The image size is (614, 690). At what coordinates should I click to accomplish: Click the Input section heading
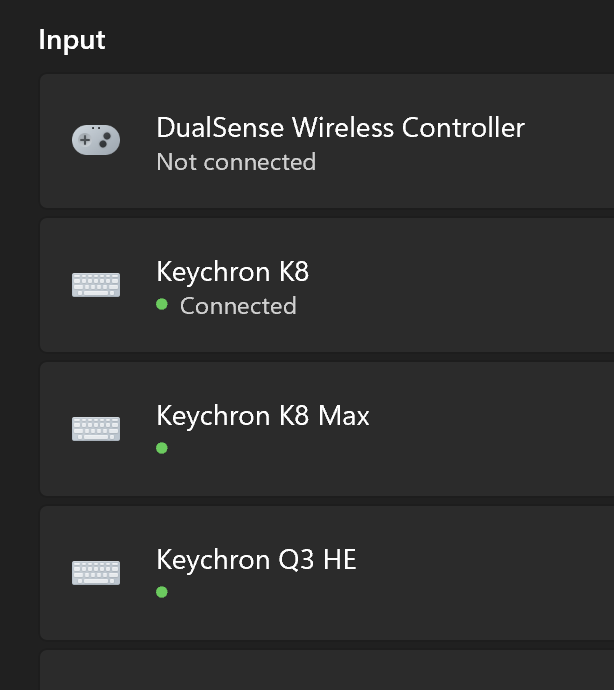coord(71,40)
